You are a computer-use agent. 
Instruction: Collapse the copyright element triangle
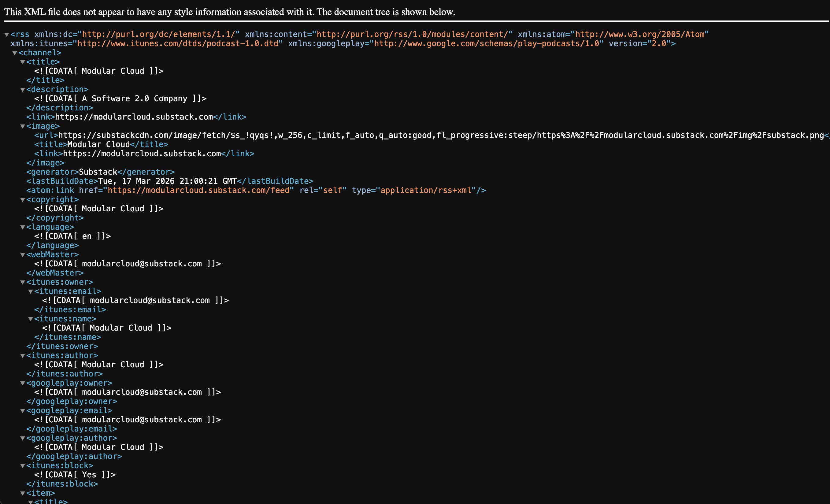23,200
